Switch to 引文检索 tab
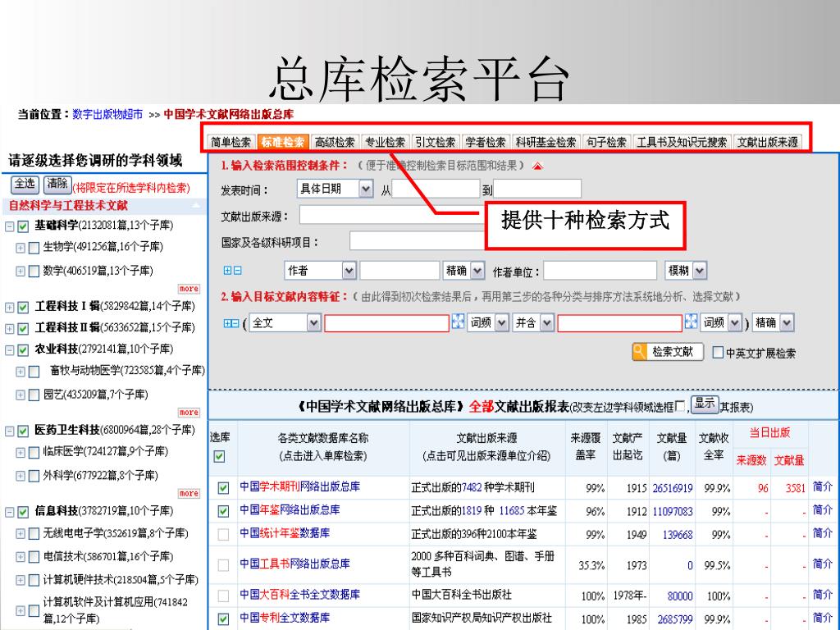Screen dimensions: 840x630 [x=436, y=142]
